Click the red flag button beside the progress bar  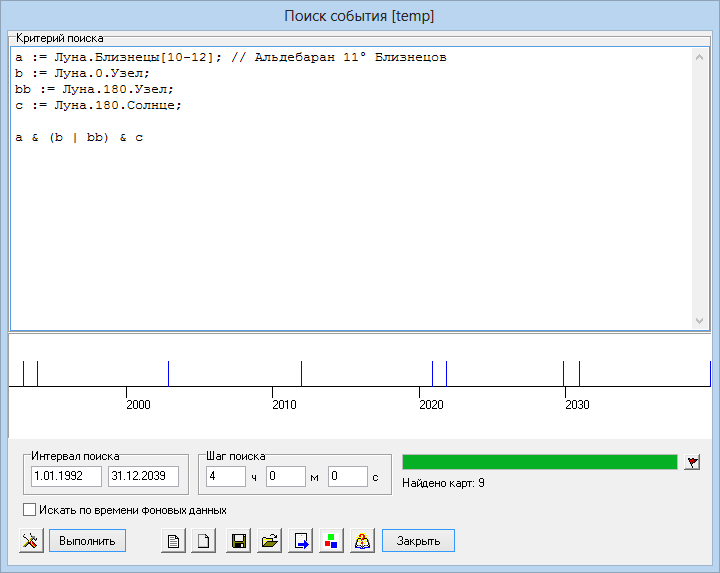[x=692, y=462]
